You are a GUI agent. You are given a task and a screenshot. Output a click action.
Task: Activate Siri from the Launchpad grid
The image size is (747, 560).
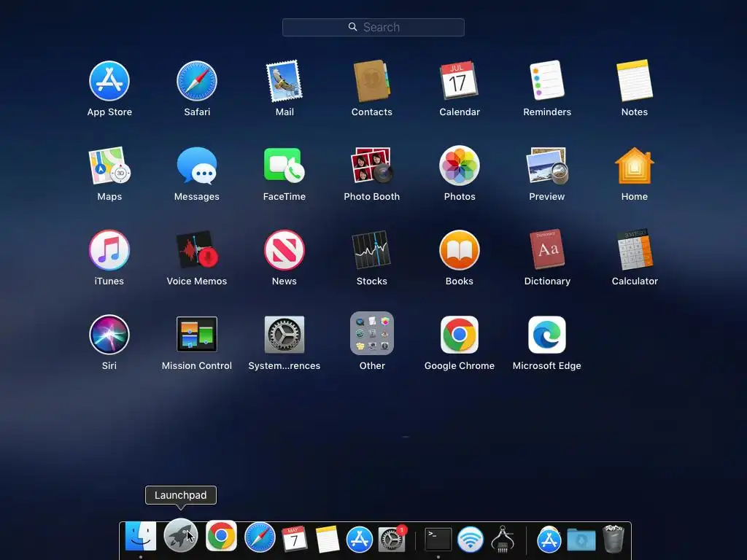pyautogui.click(x=109, y=334)
